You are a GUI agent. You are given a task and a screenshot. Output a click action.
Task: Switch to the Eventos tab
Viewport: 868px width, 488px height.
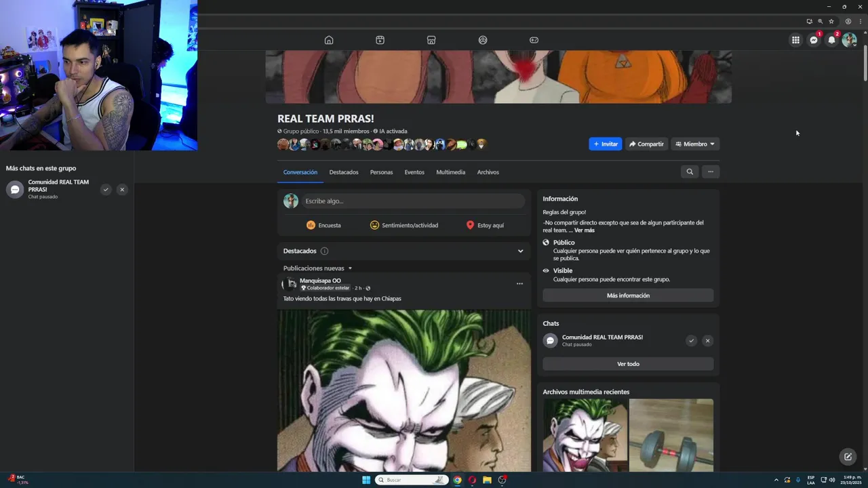(414, 172)
